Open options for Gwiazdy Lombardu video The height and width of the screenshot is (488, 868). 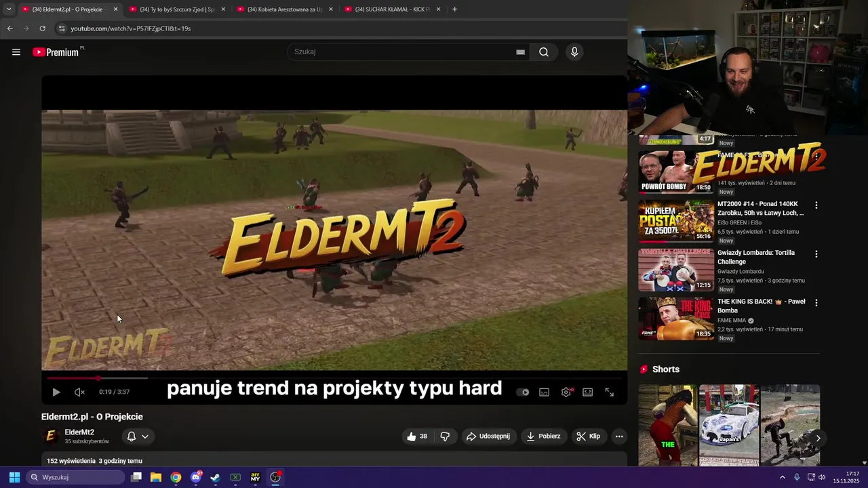coord(816,254)
